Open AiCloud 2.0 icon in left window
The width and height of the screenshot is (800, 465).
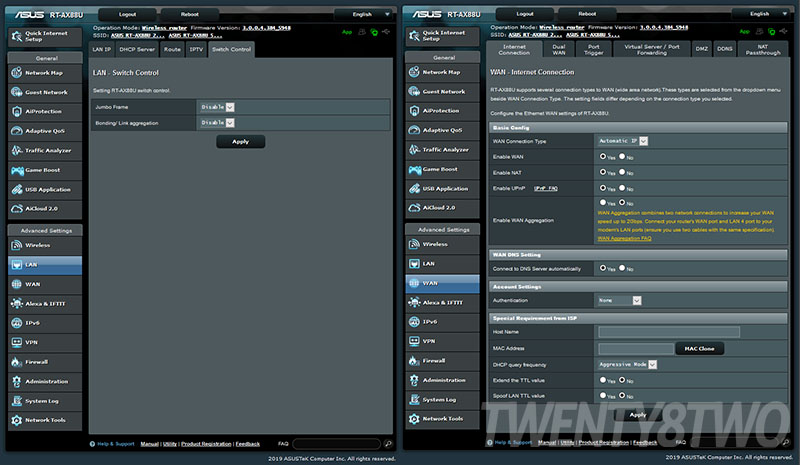(x=16, y=208)
